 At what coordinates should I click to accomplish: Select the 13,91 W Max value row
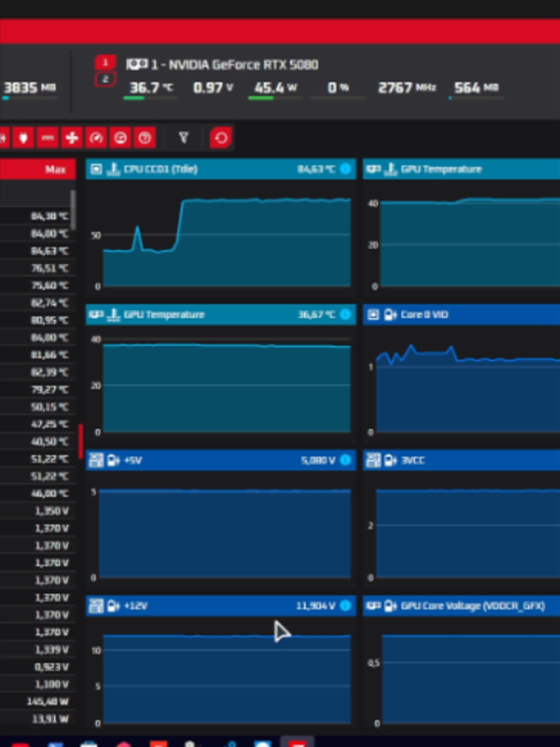pyautogui.click(x=38, y=719)
